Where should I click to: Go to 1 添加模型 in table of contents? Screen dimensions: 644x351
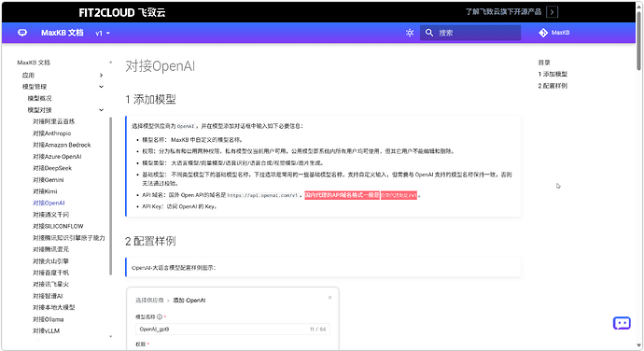553,74
